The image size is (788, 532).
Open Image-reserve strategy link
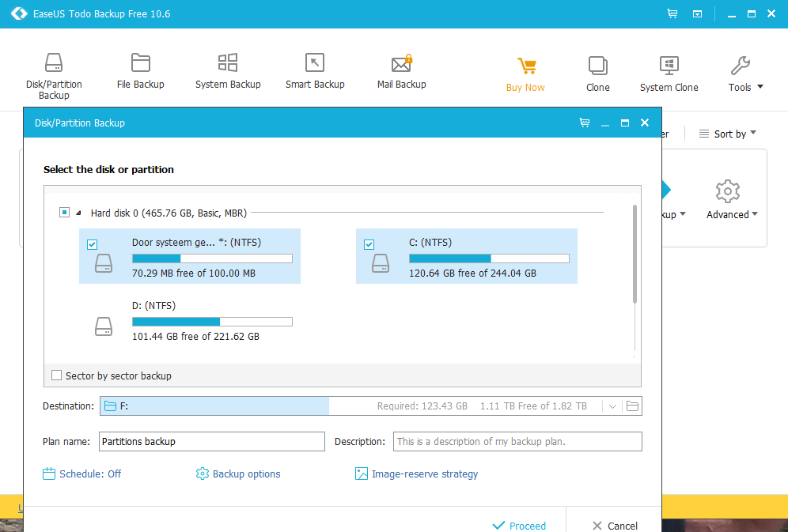click(417, 474)
